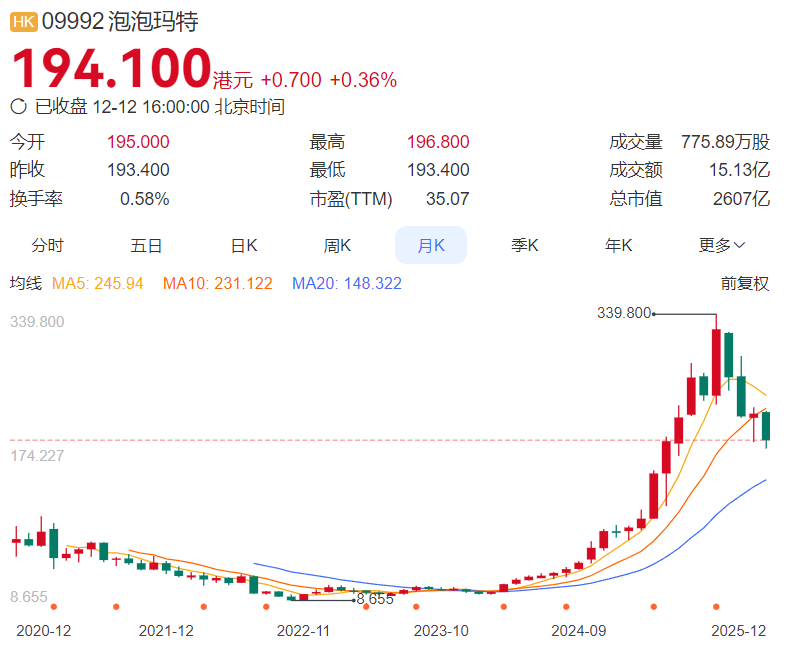Screen dimensions: 785x656
Task: Click the MA20: 148.322 indicator label
Action: (347, 283)
